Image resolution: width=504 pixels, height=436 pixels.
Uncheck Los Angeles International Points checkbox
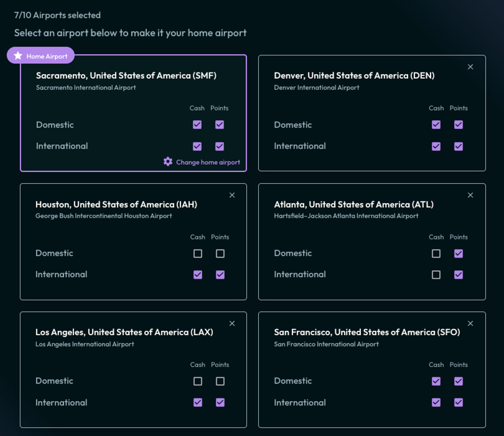[x=220, y=402]
